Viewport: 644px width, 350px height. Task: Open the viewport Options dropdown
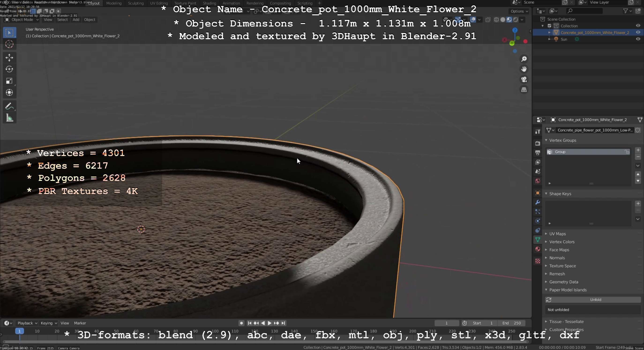[519, 11]
